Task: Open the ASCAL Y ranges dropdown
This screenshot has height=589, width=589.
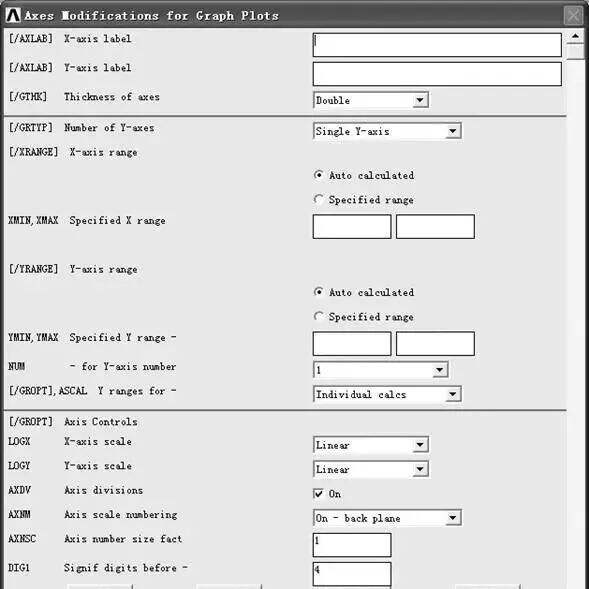Action: [x=387, y=394]
